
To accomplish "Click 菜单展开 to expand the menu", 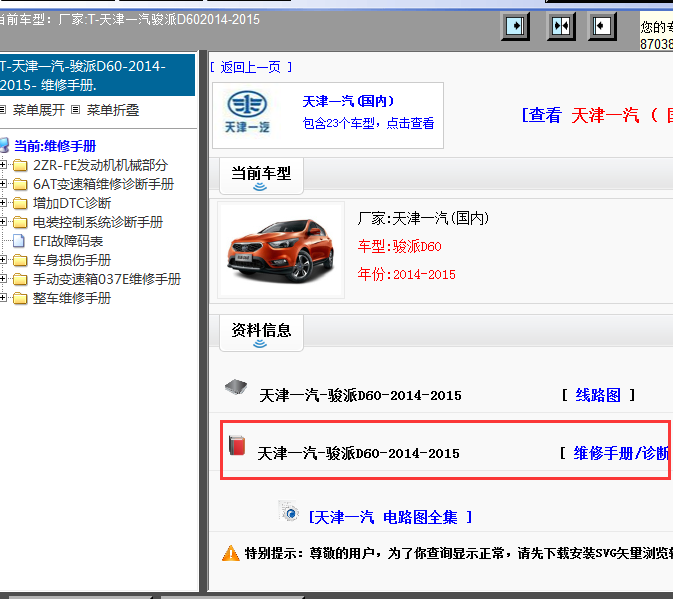I will [x=39, y=110].
